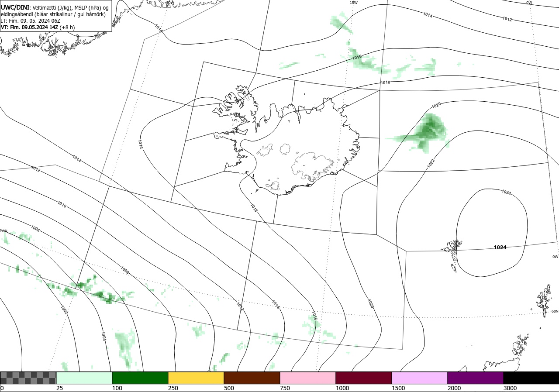Click the "500" legend scale value
The height and width of the screenshot is (392, 559).
tap(228, 388)
